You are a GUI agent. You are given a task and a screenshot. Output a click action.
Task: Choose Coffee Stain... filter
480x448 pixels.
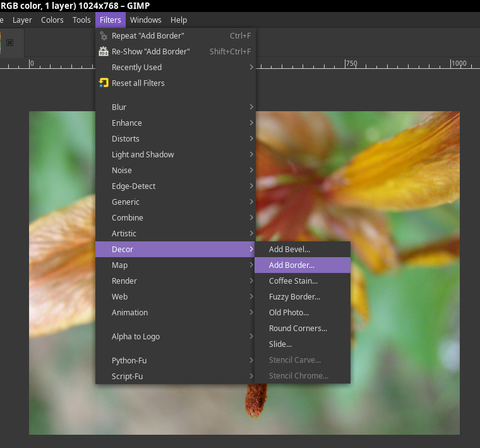[x=303, y=281]
